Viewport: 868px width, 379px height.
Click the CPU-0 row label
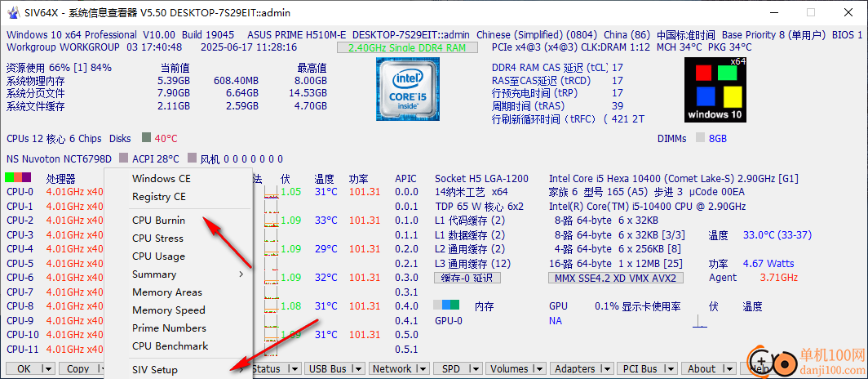click(x=20, y=192)
